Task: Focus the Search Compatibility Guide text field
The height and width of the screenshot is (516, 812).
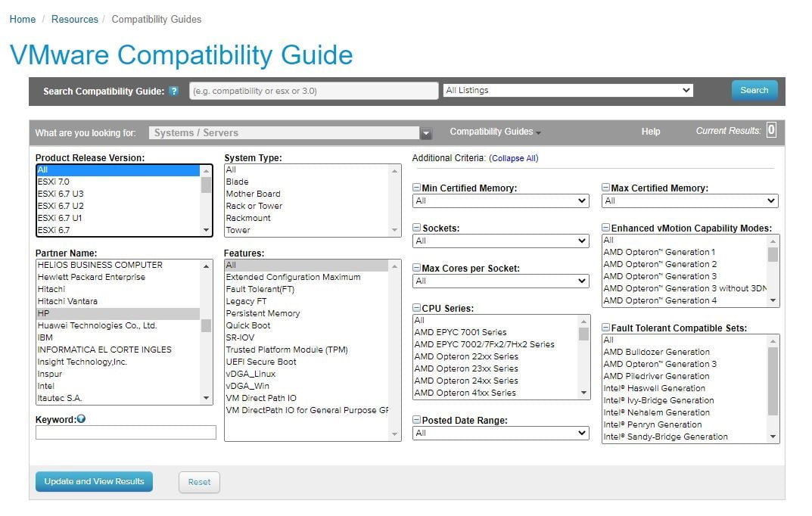Action: coord(314,91)
